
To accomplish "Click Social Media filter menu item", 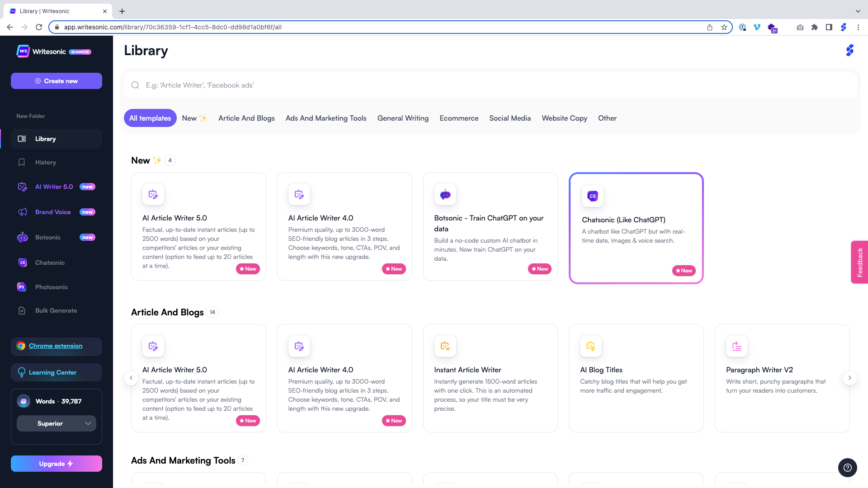I will (x=509, y=118).
